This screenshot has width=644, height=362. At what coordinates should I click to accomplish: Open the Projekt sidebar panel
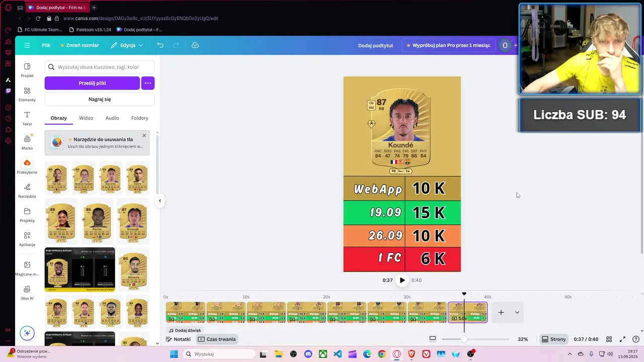27,70
